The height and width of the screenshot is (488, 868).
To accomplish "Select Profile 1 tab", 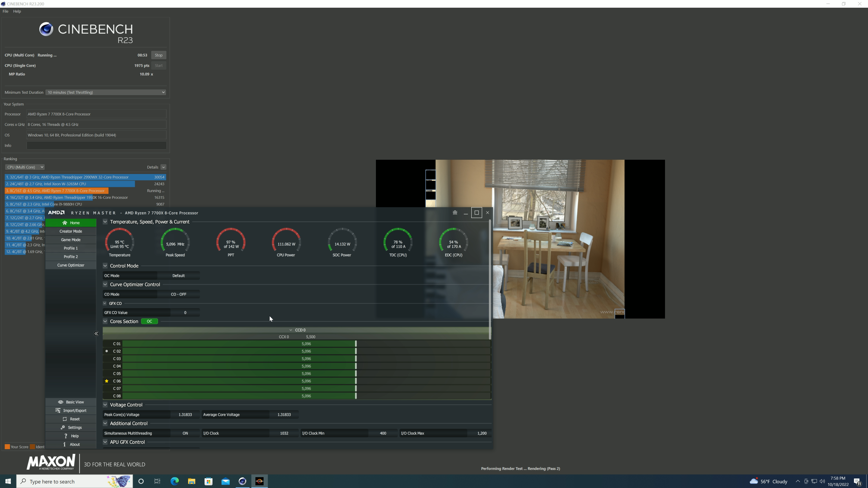I will coord(71,248).
